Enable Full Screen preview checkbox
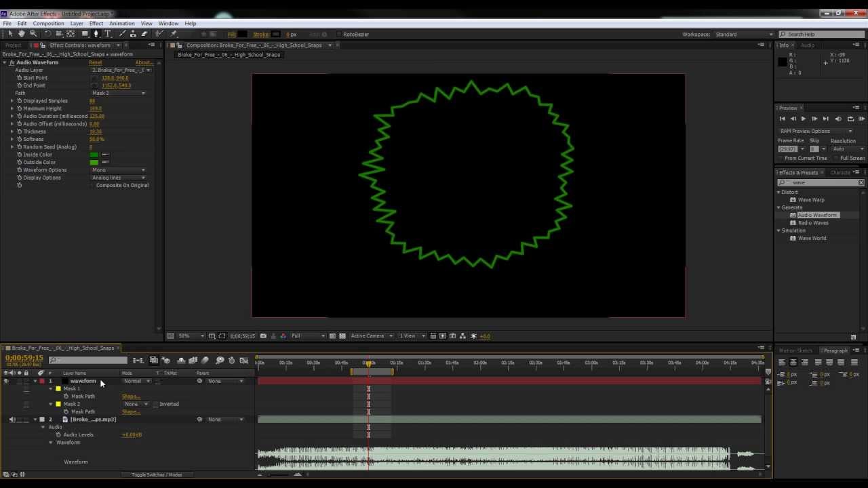The height and width of the screenshot is (488, 868). click(x=836, y=158)
